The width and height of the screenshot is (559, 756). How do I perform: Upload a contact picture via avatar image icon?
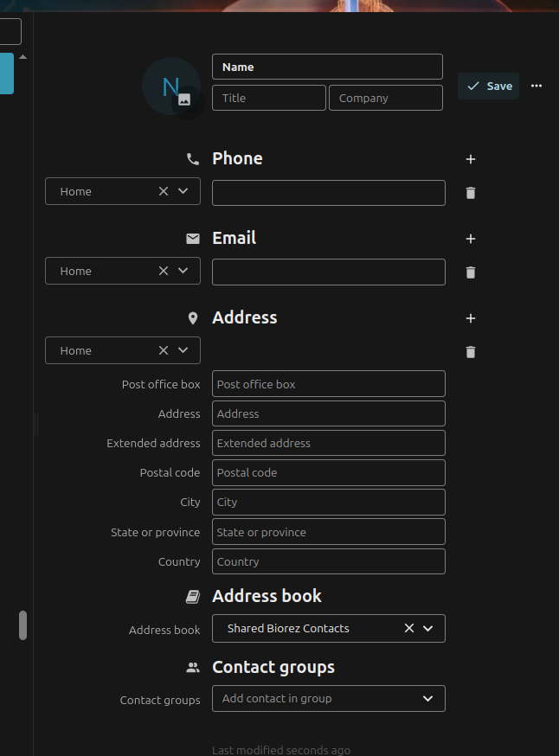(x=184, y=99)
